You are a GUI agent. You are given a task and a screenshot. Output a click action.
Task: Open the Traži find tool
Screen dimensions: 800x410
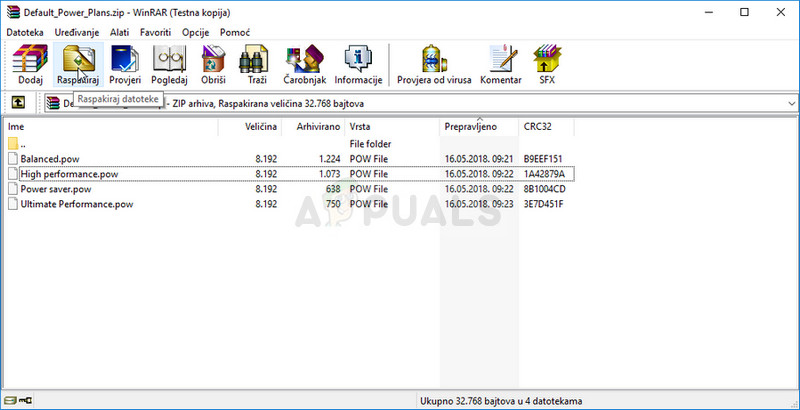254,65
